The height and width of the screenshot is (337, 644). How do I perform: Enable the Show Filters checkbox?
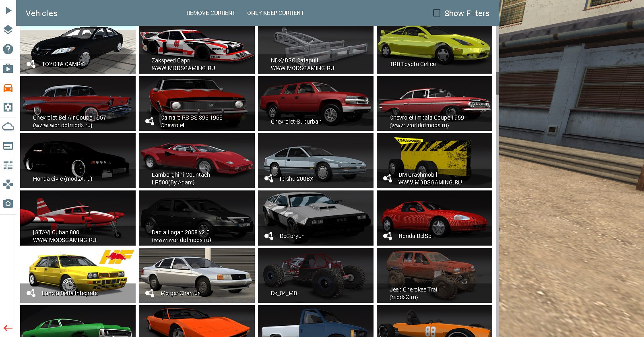(x=437, y=13)
